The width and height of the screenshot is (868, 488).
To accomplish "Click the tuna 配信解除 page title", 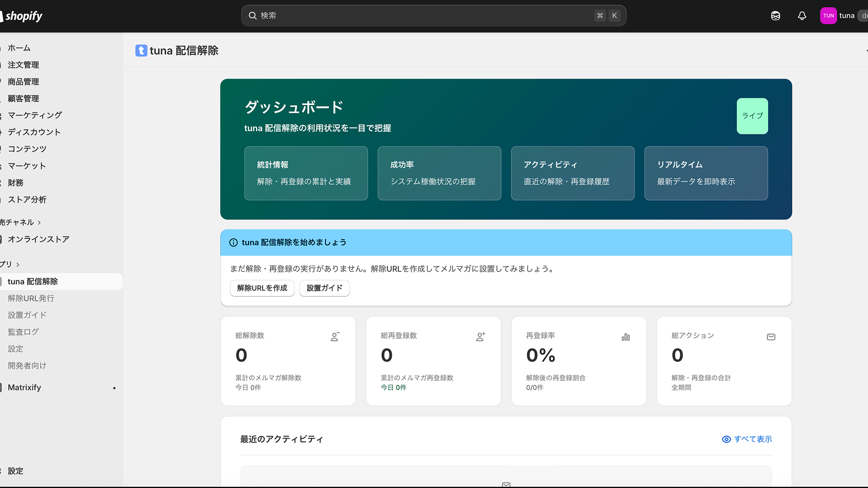I will (184, 50).
